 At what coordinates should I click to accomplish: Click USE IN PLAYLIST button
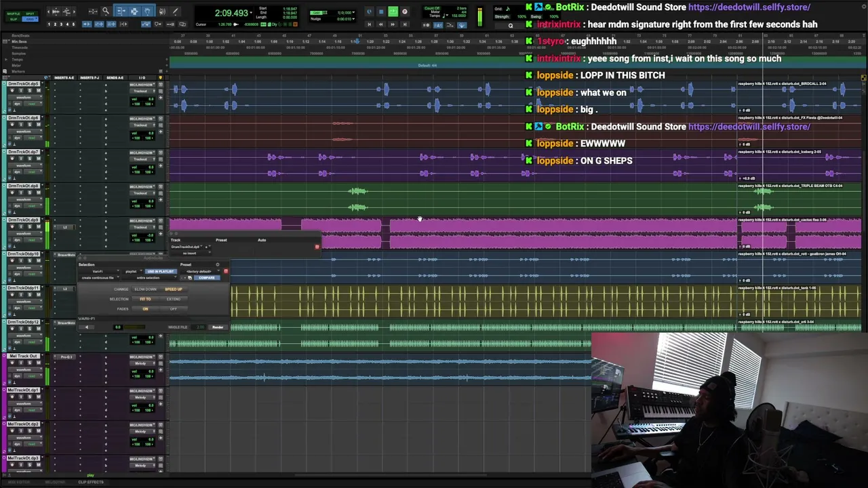[x=160, y=272]
